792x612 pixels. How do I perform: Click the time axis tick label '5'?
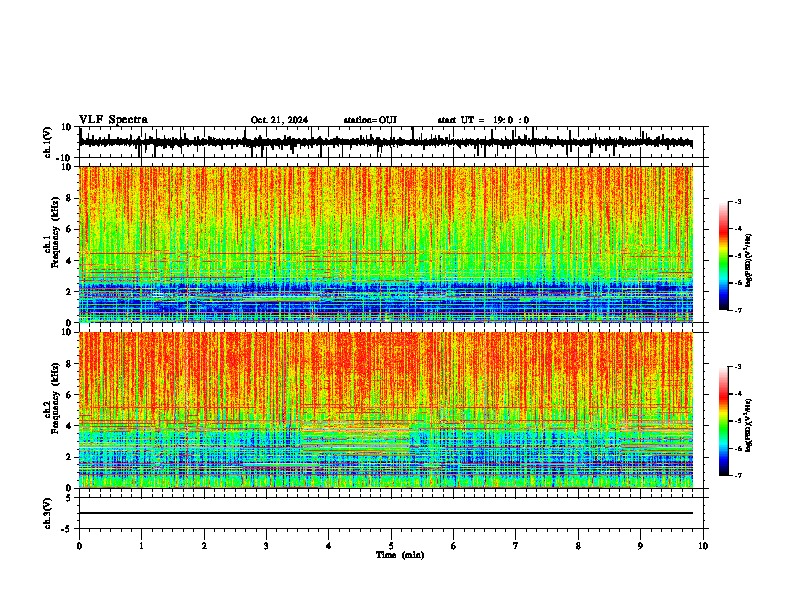tap(391, 546)
